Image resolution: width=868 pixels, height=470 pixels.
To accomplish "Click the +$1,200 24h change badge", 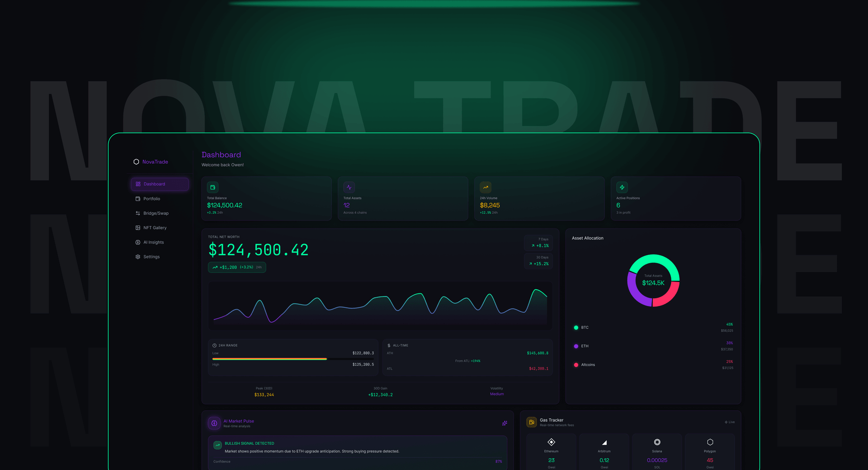I will coord(237,267).
